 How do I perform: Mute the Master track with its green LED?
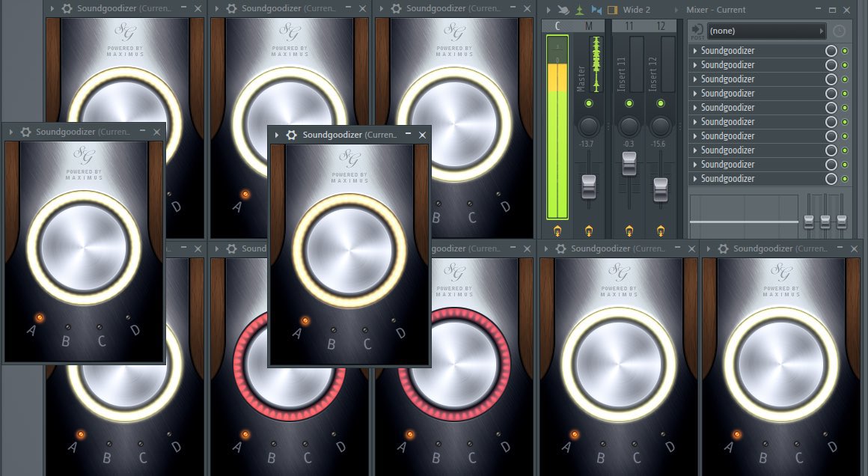[x=588, y=103]
